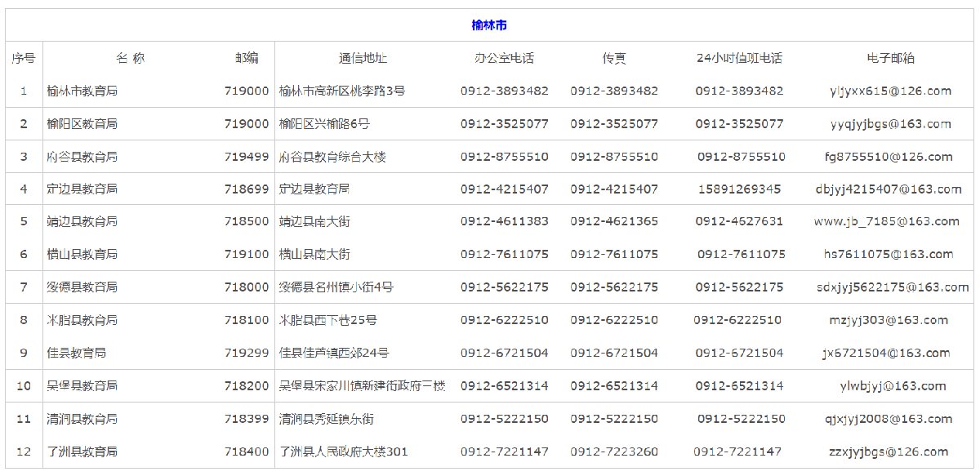Click the email yljyxx615@126.com

(x=890, y=91)
